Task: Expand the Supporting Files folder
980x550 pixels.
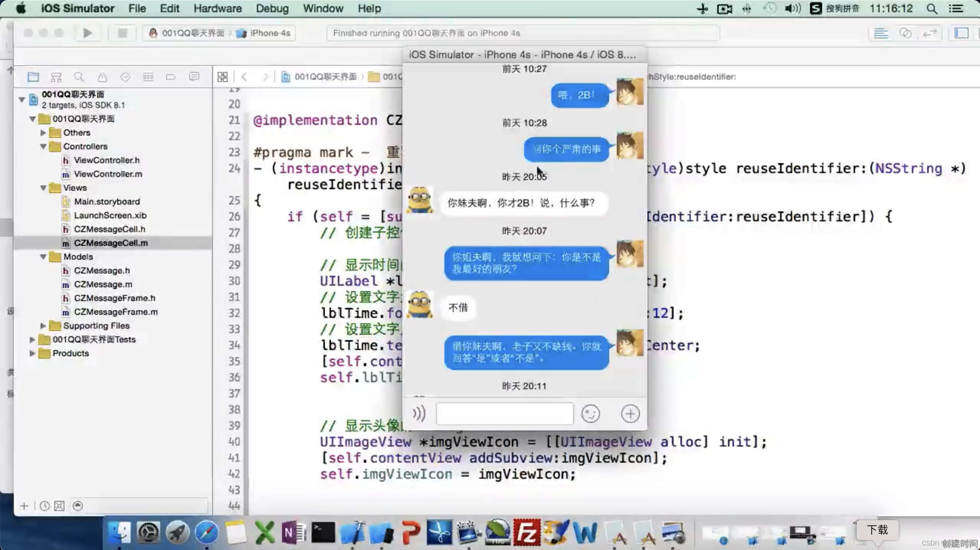Action: (43, 326)
